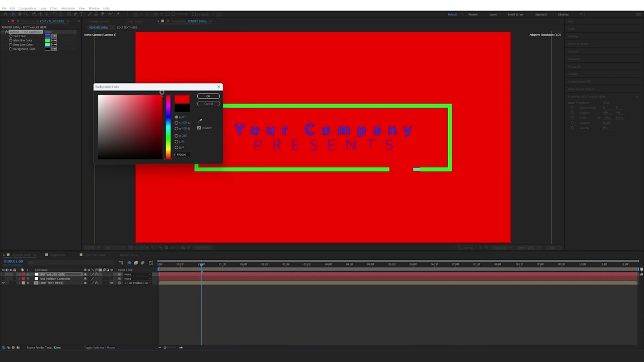Click Toggle Switches / Modes button
The image size is (644, 362).
coord(100,347)
